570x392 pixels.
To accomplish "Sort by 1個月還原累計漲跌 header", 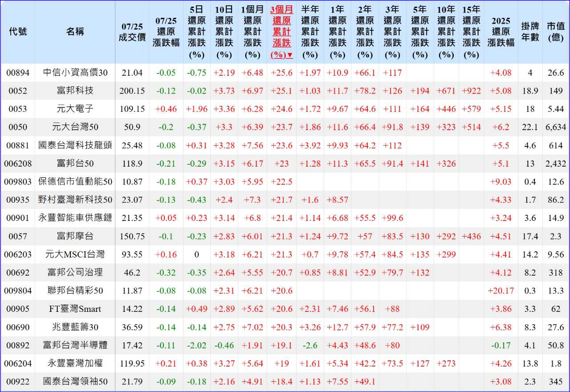I will 252,32.
